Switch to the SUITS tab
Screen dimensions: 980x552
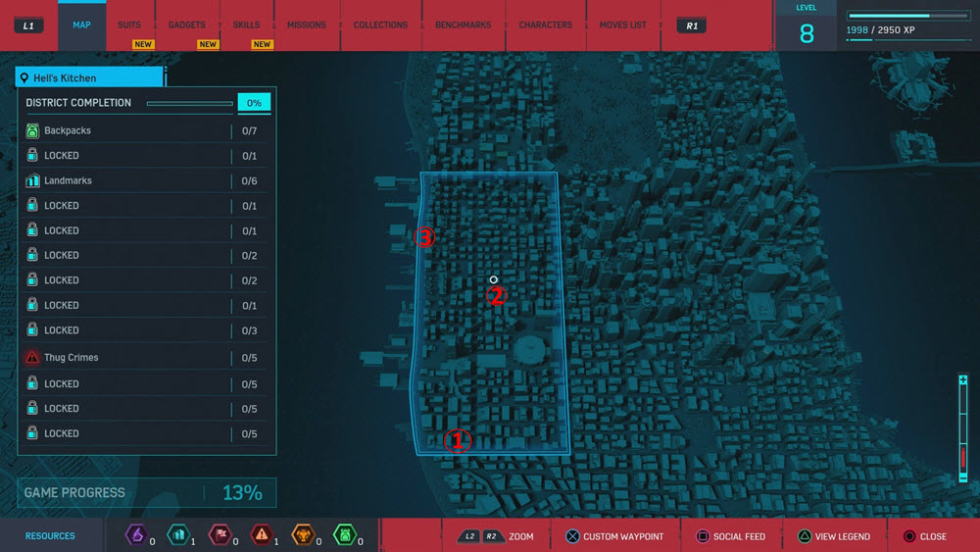[128, 25]
